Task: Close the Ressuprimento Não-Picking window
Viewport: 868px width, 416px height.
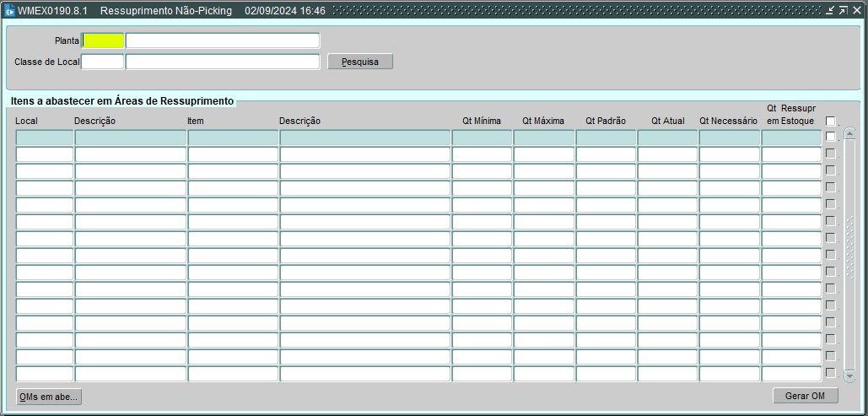Action: pos(857,10)
